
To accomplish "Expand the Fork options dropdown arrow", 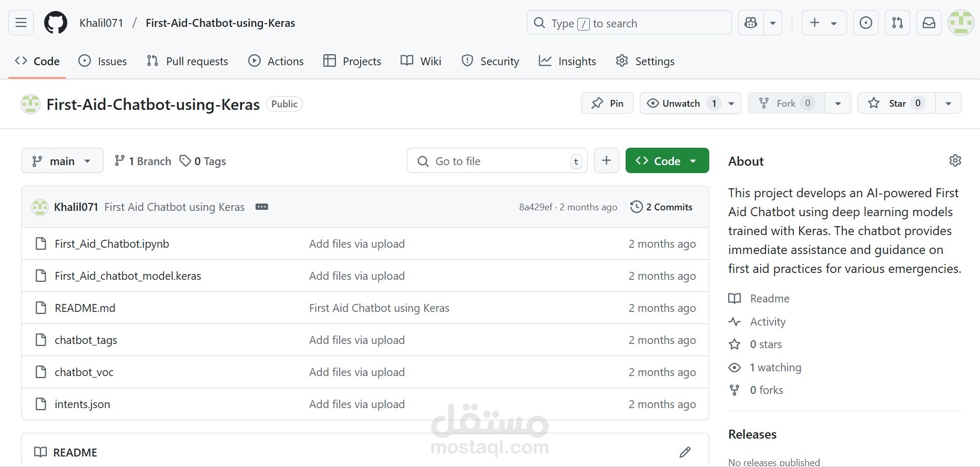I will 838,103.
